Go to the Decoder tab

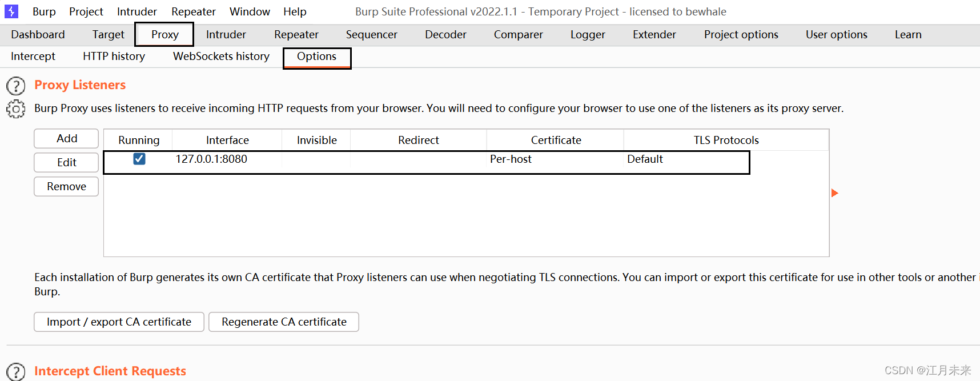coord(446,34)
